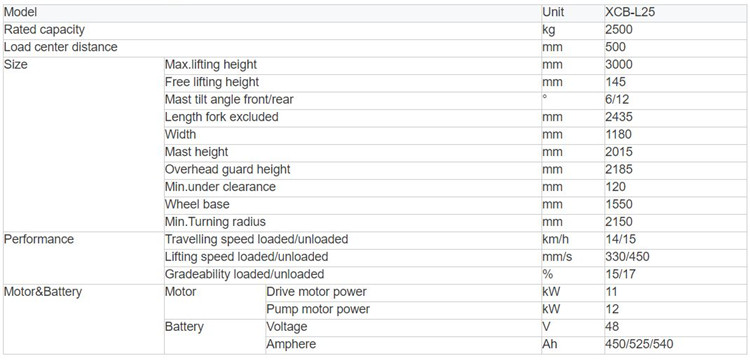The width and height of the screenshot is (750, 360).
Task: Select the Load center distance label
Action: pyautogui.click(x=60, y=47)
